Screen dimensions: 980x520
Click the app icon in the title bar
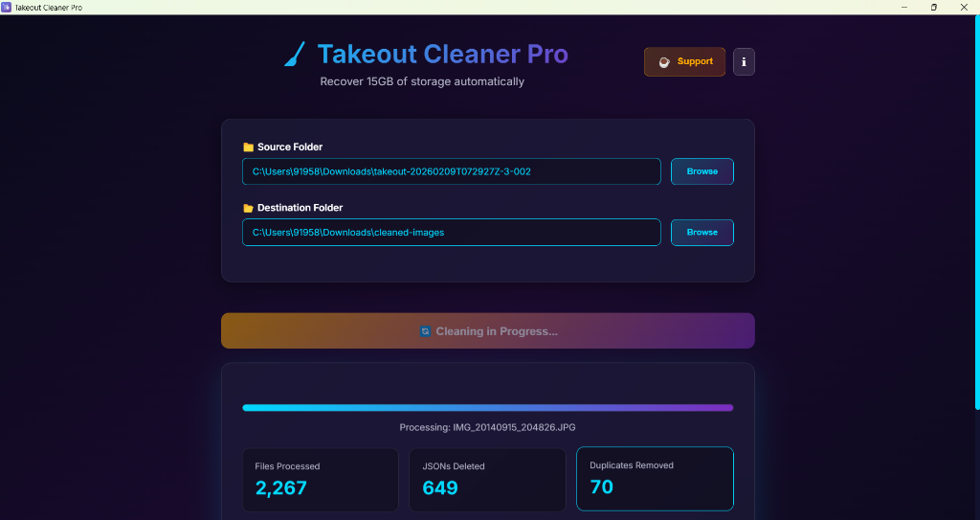point(7,8)
